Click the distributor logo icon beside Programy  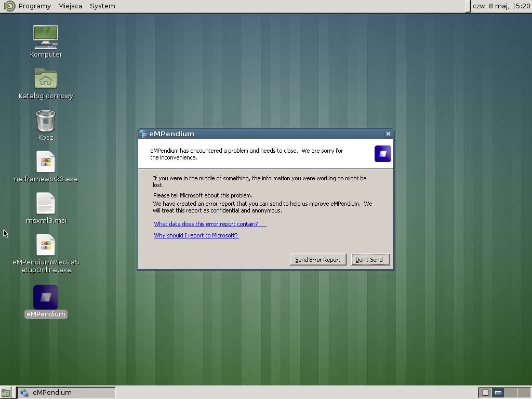tap(9, 6)
